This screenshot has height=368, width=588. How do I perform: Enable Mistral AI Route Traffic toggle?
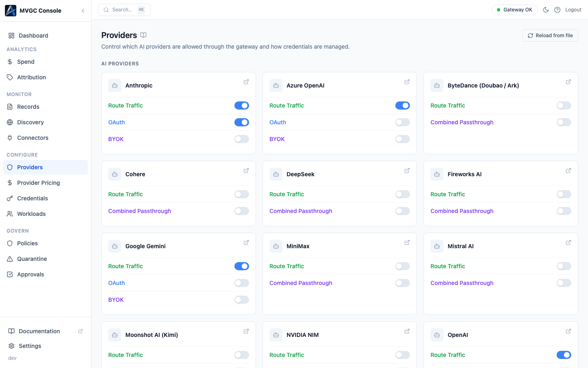[564, 266]
